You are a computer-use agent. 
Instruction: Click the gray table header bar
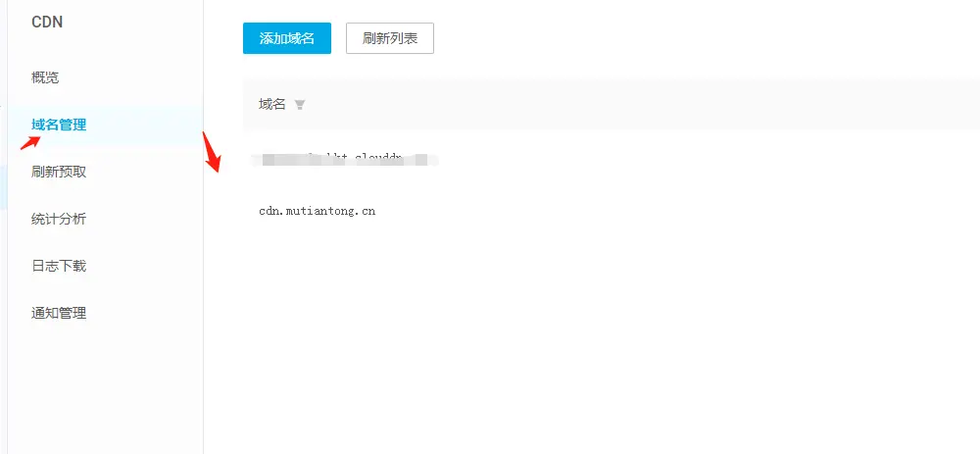612,105
